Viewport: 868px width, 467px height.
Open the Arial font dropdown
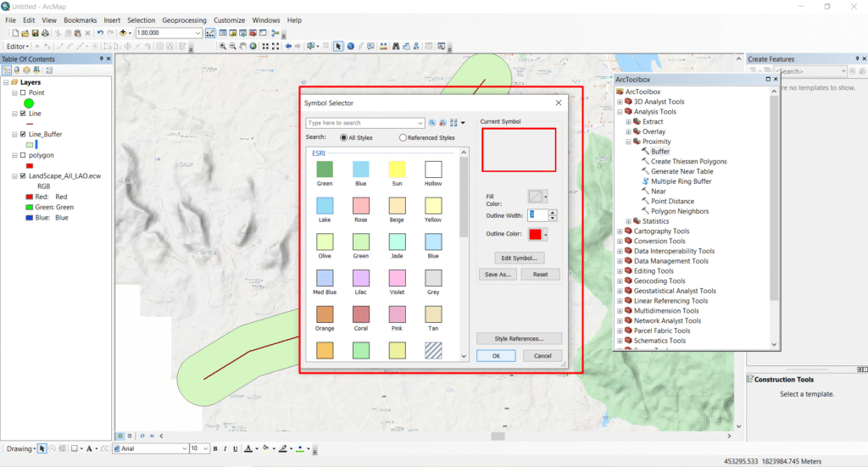pos(184,448)
